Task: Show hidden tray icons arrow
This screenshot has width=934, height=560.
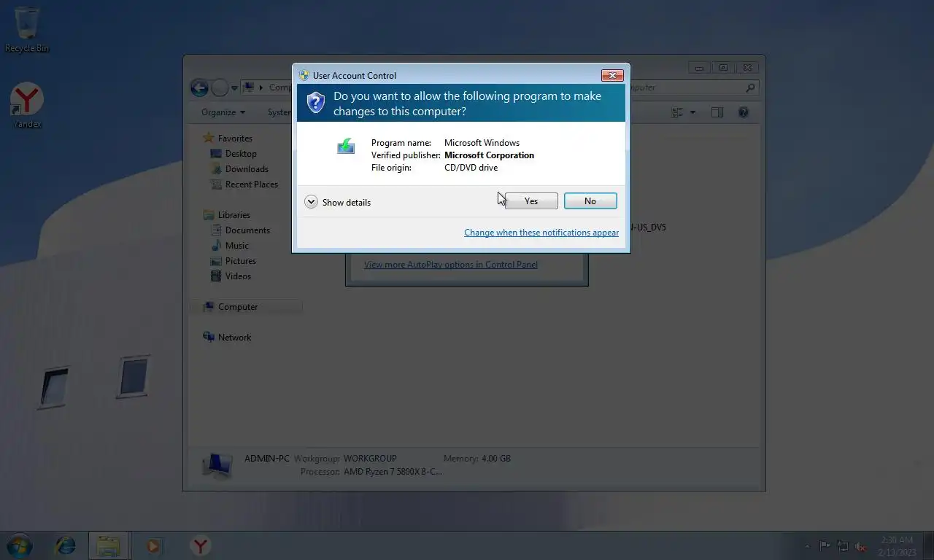Action: (x=807, y=546)
